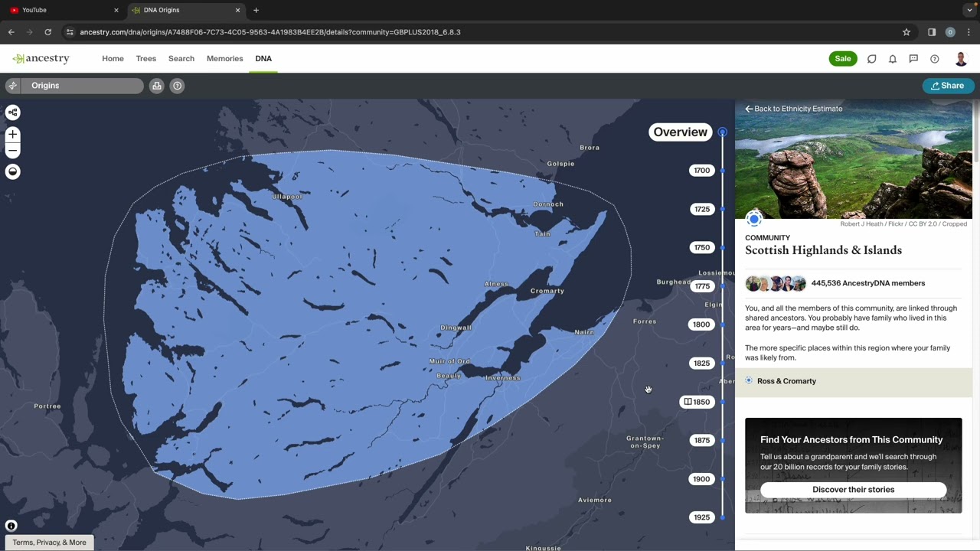Click Discover their stories button
Screen dimensions: 980x551
coord(854,490)
